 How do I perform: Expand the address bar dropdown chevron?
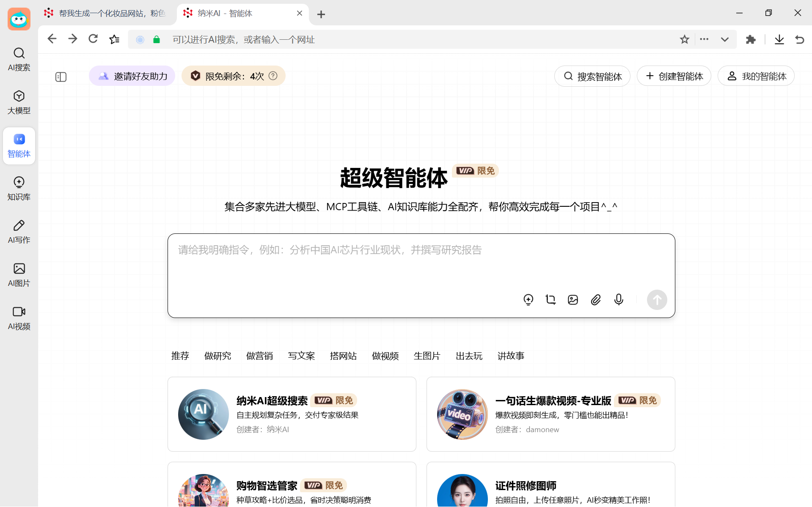[725, 39]
